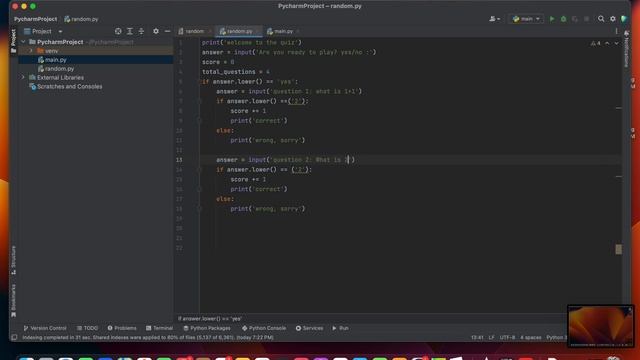The width and height of the screenshot is (640, 360).
Task: Select main.py in project tree
Action: pos(96,60)
